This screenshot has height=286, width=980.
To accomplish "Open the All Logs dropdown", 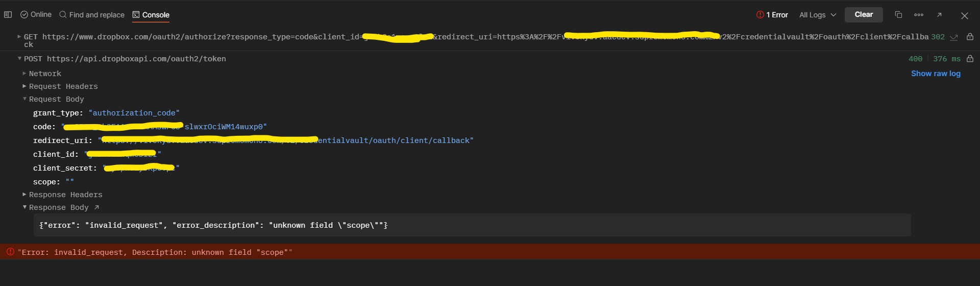I will pyautogui.click(x=818, y=15).
